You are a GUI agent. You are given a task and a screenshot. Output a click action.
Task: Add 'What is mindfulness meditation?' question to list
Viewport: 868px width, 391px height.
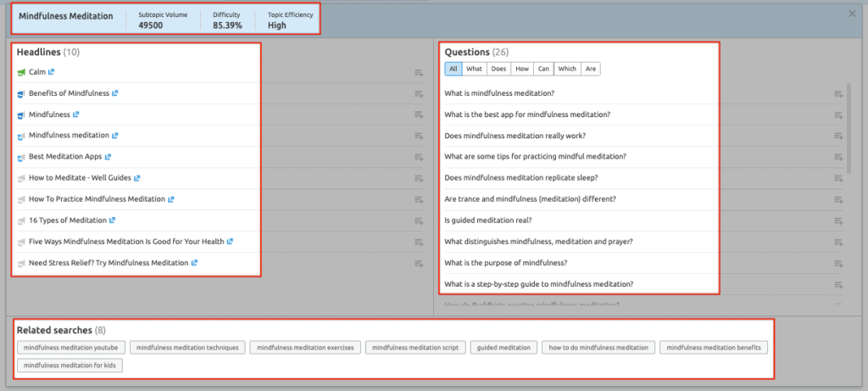[x=837, y=94]
